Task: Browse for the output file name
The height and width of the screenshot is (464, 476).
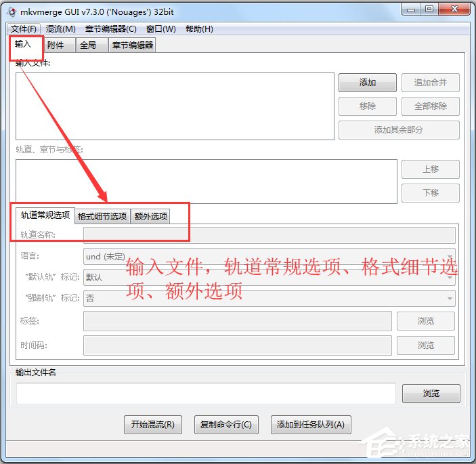Action: (x=431, y=394)
